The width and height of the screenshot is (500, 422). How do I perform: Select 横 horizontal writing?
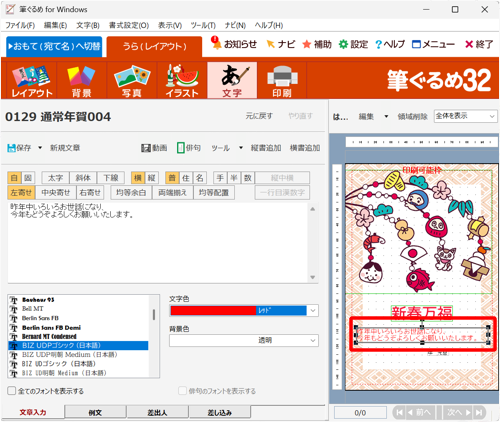138,178
